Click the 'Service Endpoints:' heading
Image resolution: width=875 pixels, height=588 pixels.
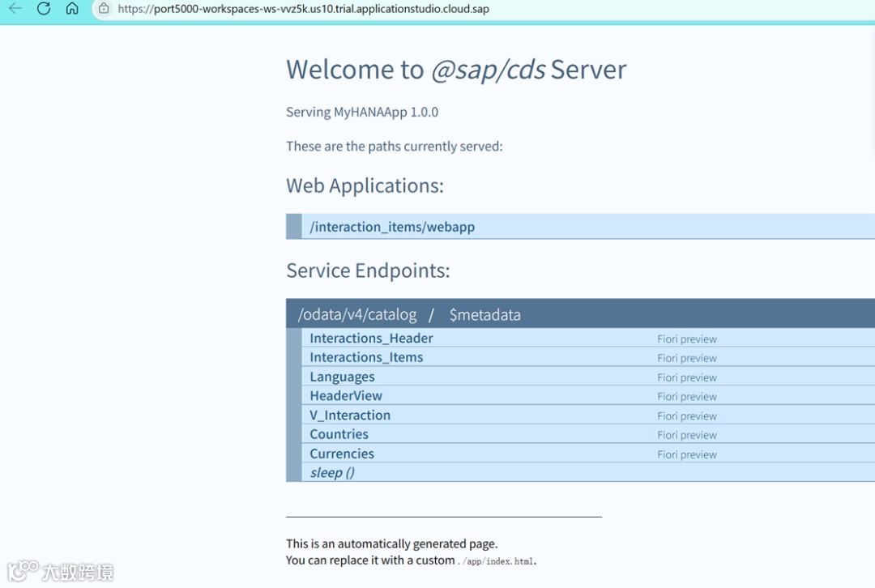368,270
